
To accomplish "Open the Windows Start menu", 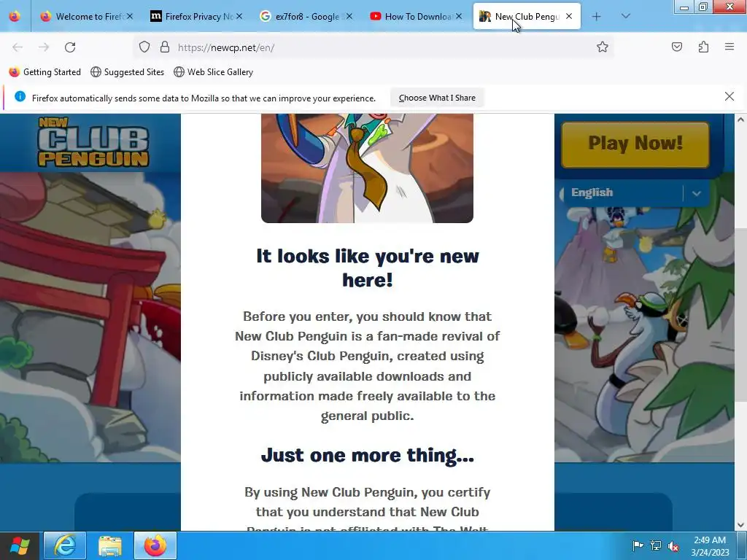I will tap(19, 545).
